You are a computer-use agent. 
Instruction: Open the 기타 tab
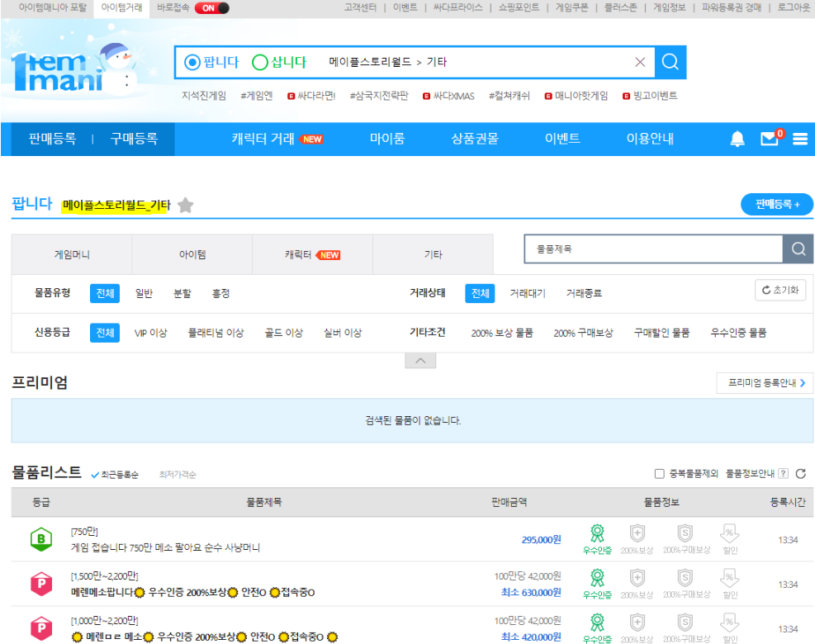[x=433, y=254]
